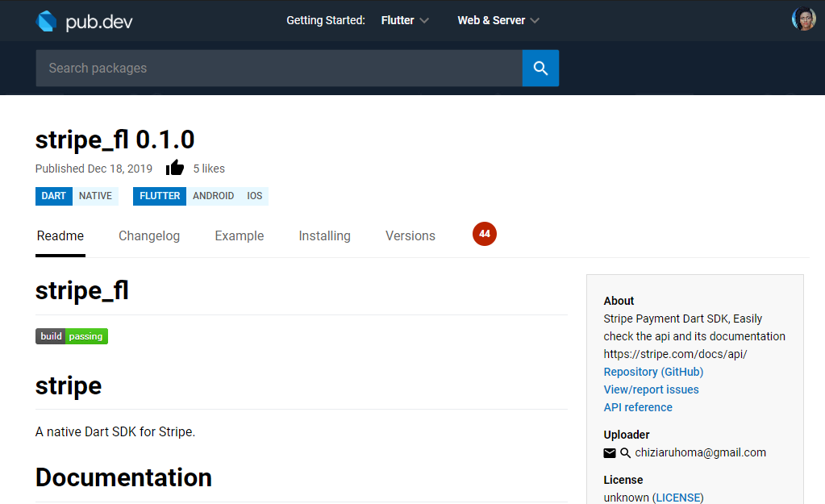
Task: Switch to the Changelog tab
Action: pyautogui.click(x=149, y=235)
